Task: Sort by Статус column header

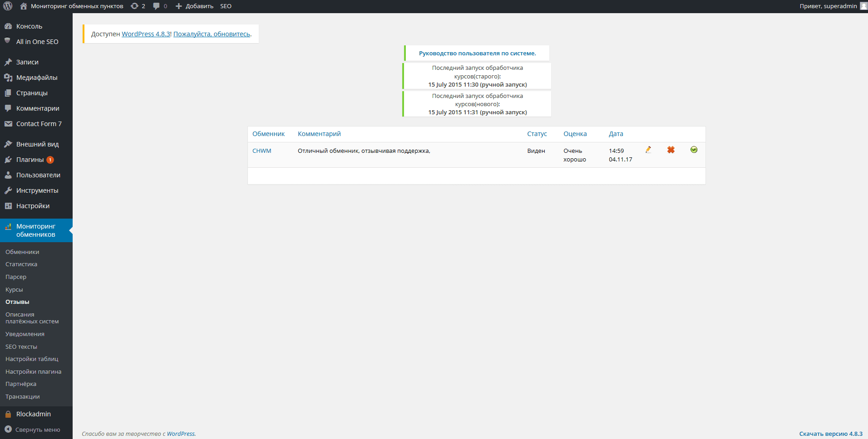Action: coord(537,134)
